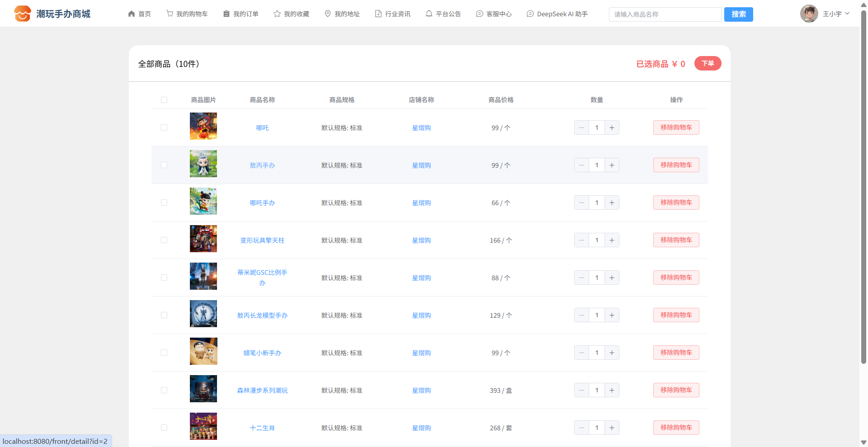Open the DeepSeek AI 助手 menu item
The height and width of the screenshot is (447, 868).
coord(557,14)
